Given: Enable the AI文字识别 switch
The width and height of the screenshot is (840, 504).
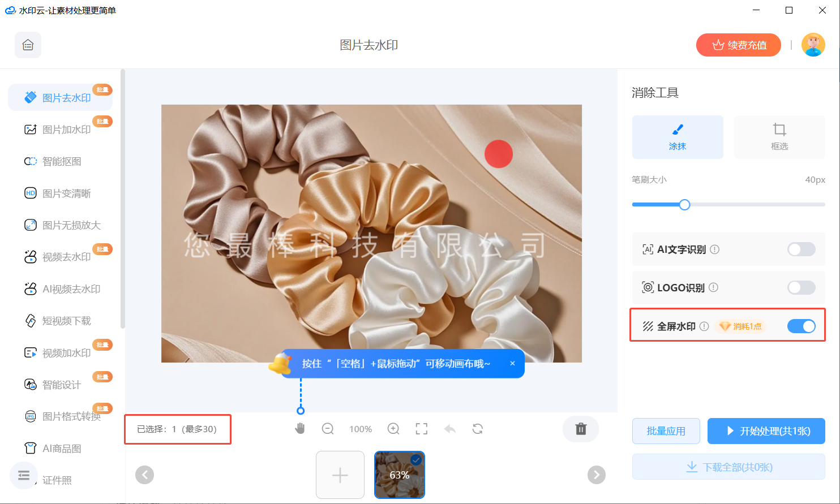Looking at the screenshot, I should pos(801,249).
